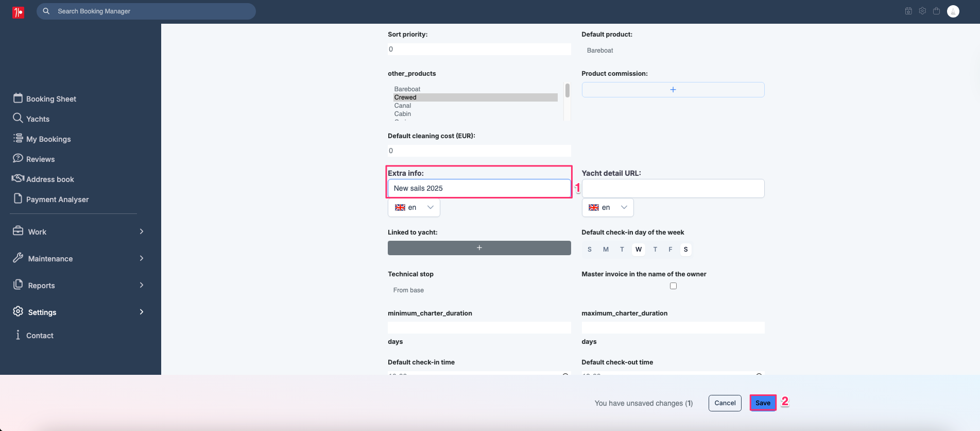Toggle Wednesday as default check-in day
The height and width of the screenshot is (431, 980).
coord(639,250)
